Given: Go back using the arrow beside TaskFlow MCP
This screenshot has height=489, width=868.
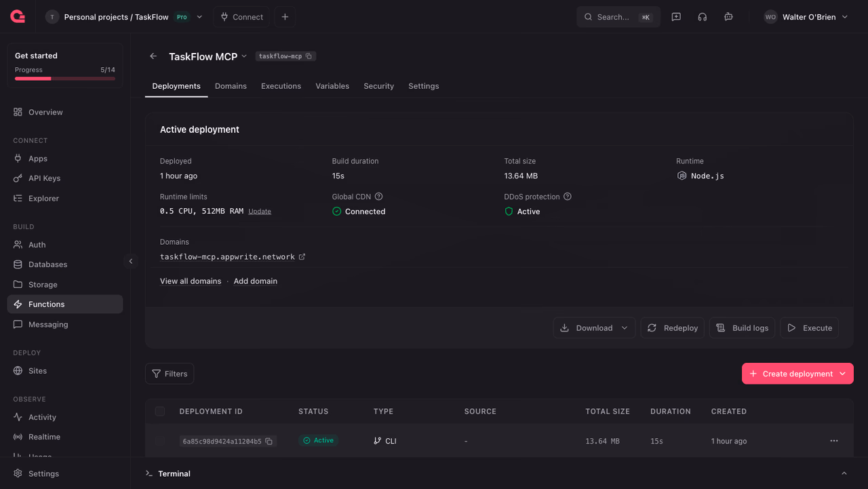Looking at the screenshot, I should pyautogui.click(x=153, y=56).
